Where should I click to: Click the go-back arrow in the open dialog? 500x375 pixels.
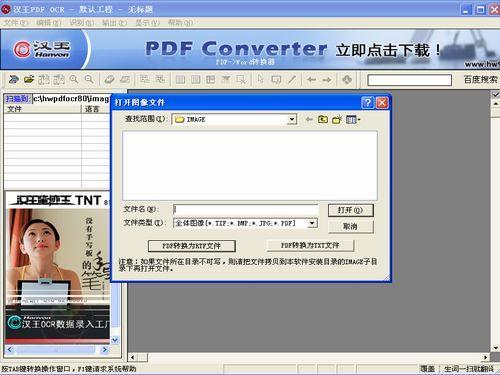309,119
